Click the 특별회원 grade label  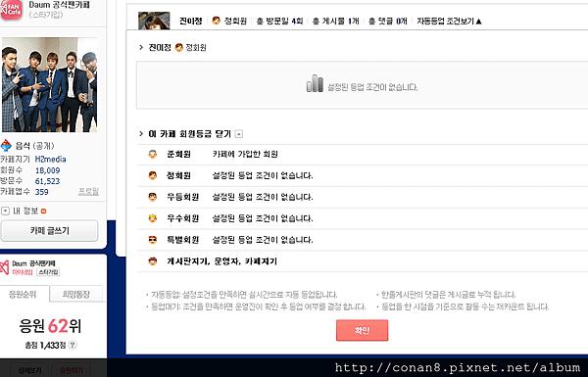[182, 240]
